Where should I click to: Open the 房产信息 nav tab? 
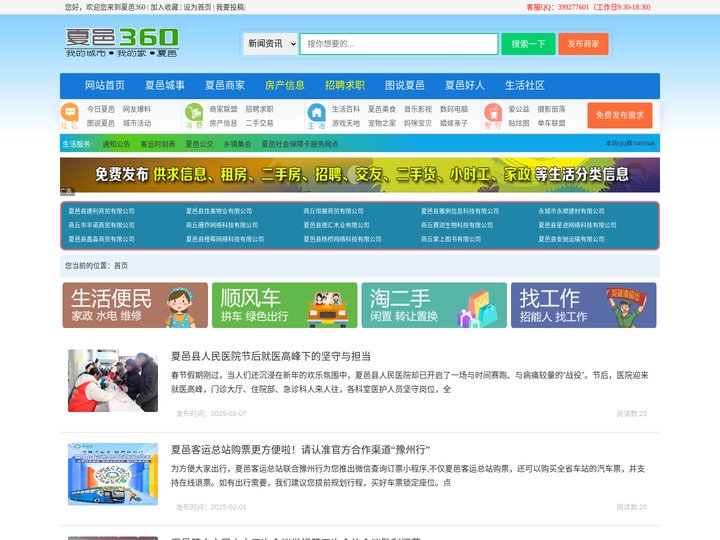(285, 85)
